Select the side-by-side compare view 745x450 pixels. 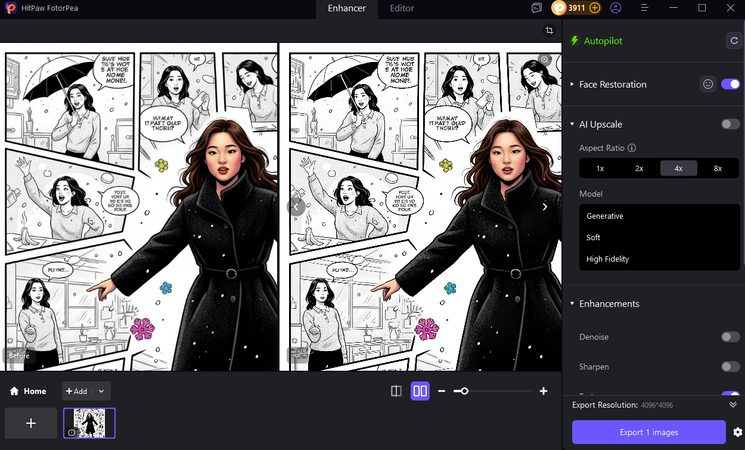click(420, 391)
